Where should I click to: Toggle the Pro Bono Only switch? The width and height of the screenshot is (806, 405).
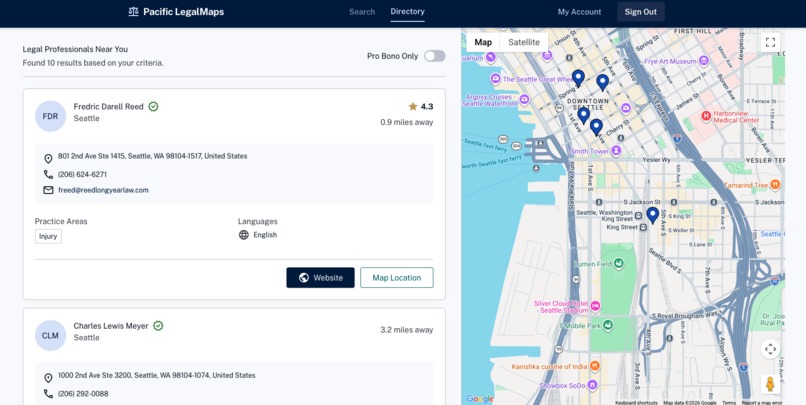pos(434,56)
